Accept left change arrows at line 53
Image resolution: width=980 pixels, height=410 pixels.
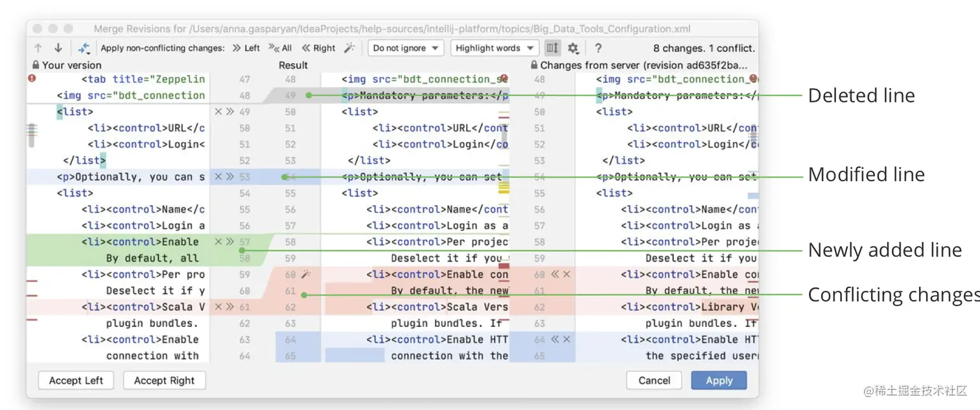point(229,176)
